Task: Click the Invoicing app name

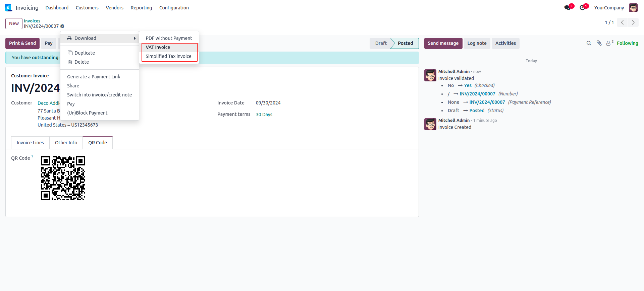Action: 27,8
